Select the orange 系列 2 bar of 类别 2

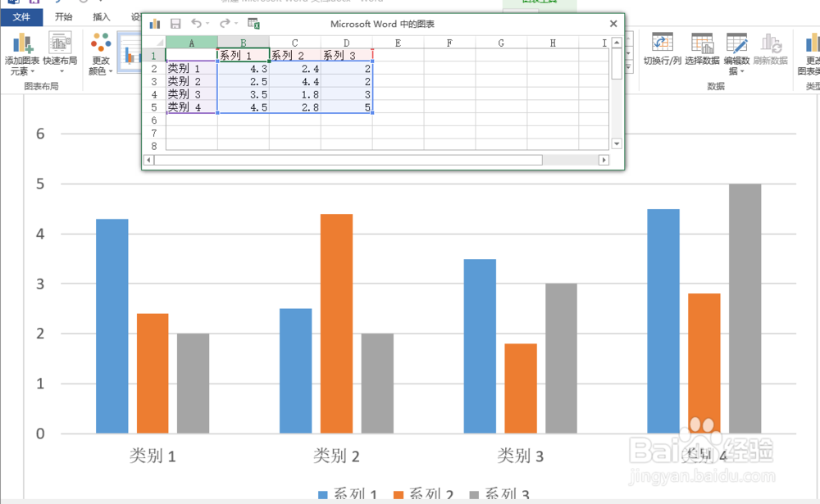pyautogui.click(x=336, y=323)
